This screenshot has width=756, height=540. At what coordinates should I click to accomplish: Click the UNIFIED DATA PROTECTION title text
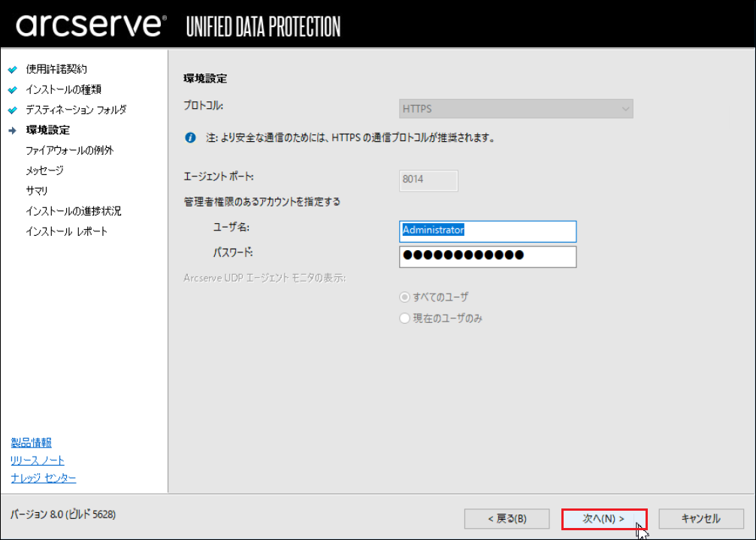tap(263, 26)
